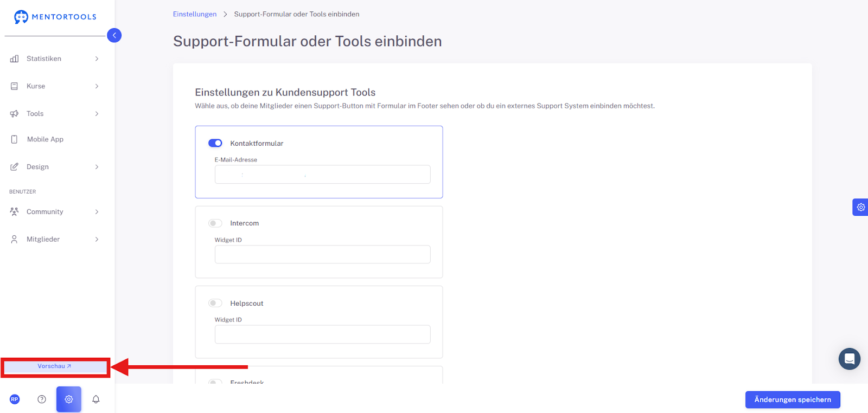Open notifications bell icon

[x=96, y=399]
